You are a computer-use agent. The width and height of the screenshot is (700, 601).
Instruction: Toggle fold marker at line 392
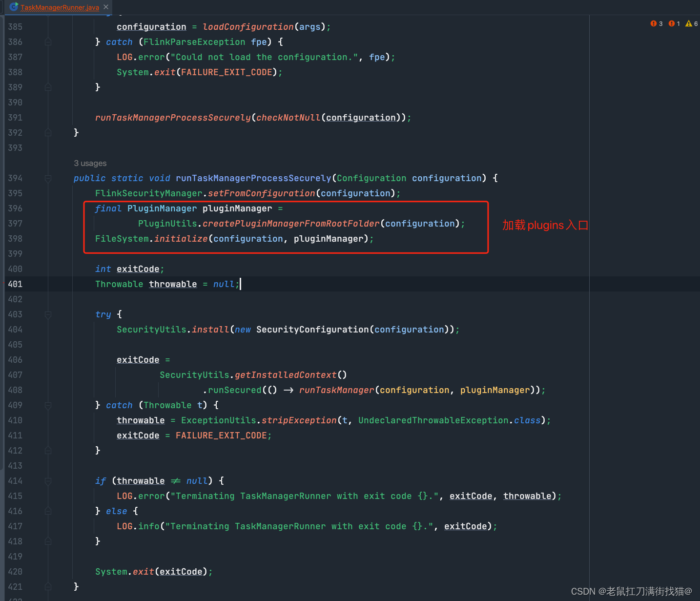(x=48, y=133)
